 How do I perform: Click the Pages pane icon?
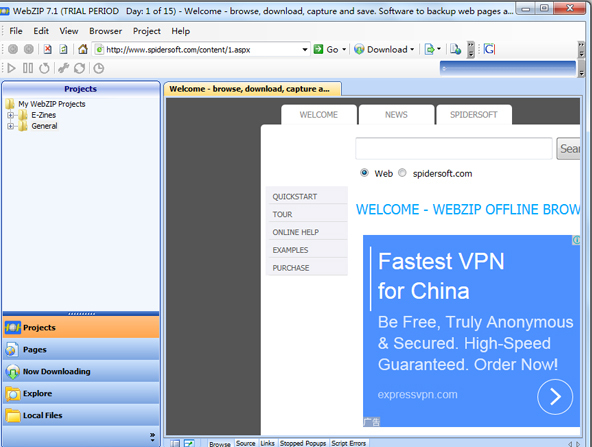click(x=12, y=350)
